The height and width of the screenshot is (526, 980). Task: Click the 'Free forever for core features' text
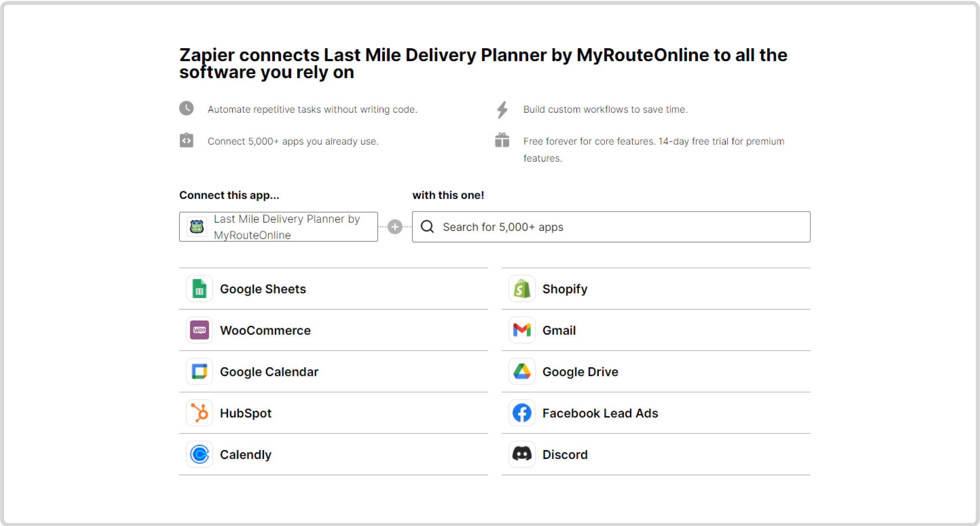pos(653,150)
